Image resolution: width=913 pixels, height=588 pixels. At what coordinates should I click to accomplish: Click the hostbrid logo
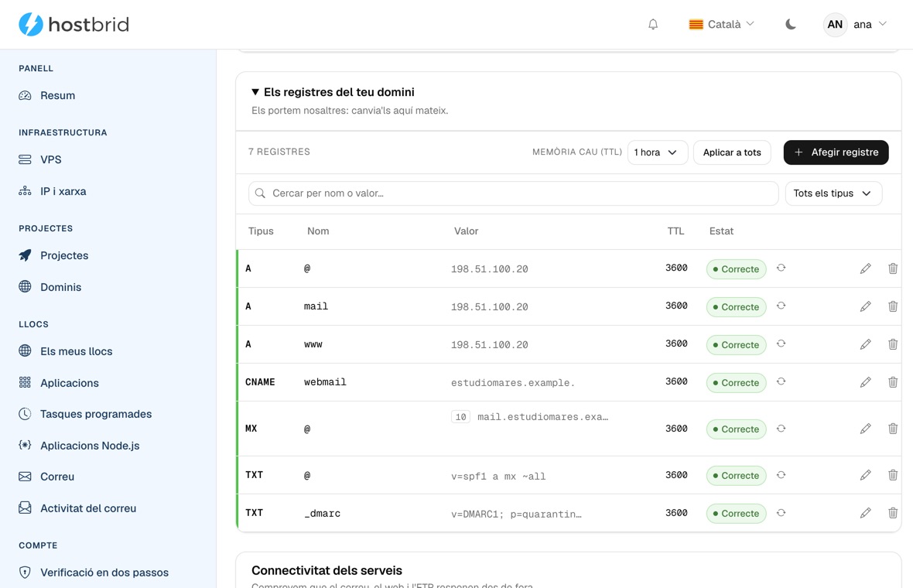coord(74,25)
